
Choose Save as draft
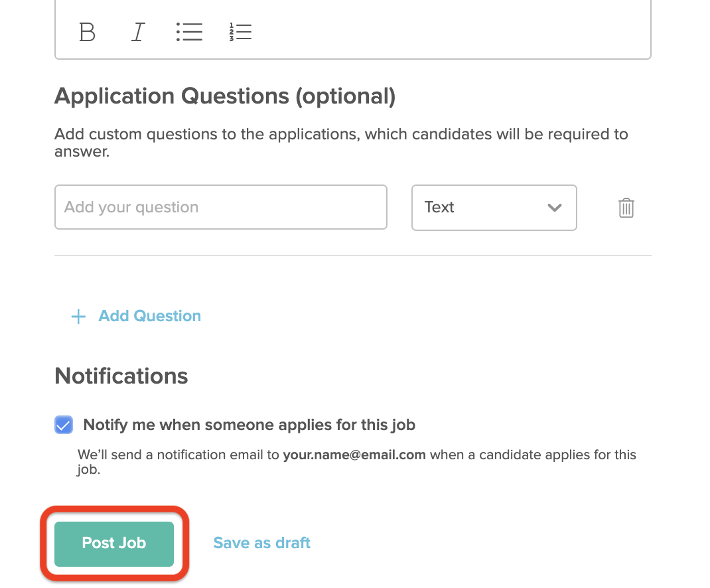tap(261, 543)
